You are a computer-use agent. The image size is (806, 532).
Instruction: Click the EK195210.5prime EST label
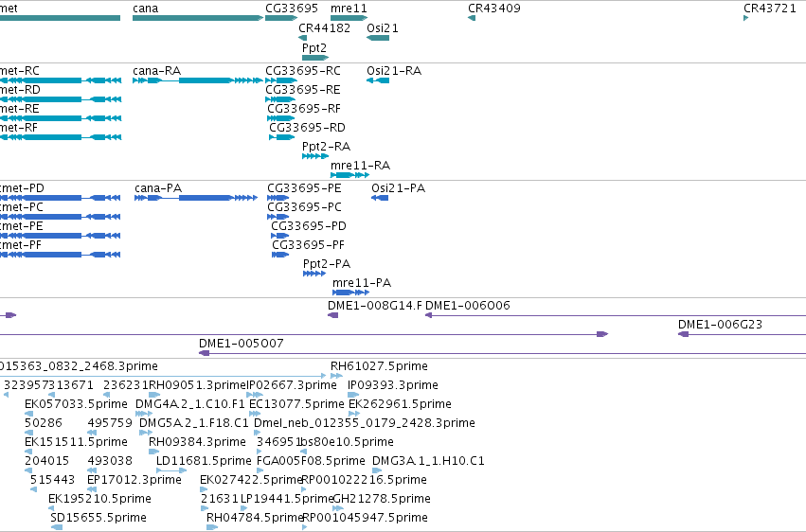tap(99, 500)
